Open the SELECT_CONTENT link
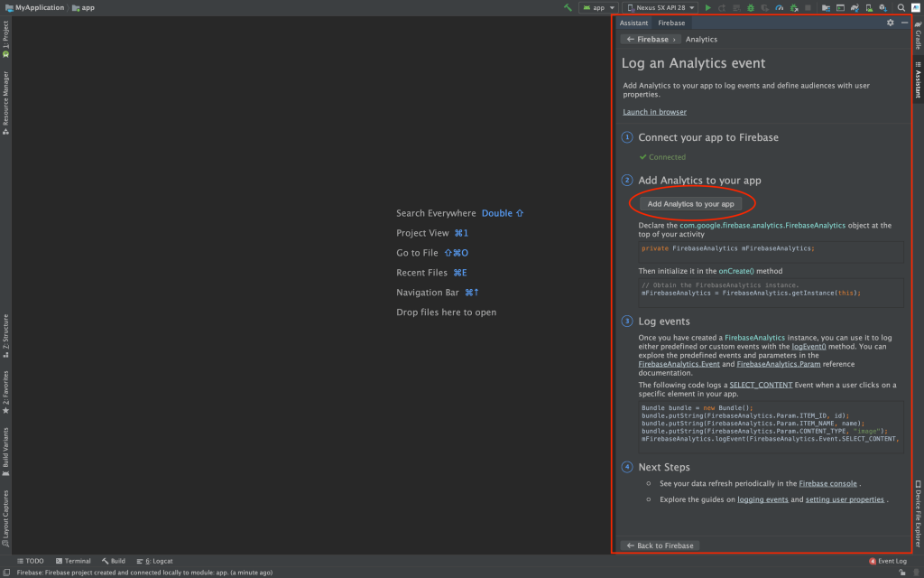Screen dimensions: 924x578 [761, 385]
